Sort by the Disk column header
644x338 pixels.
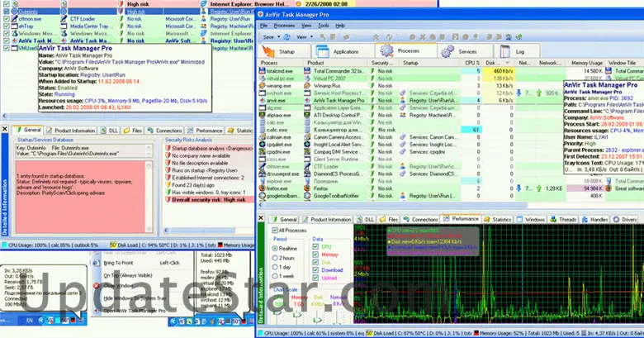point(490,63)
